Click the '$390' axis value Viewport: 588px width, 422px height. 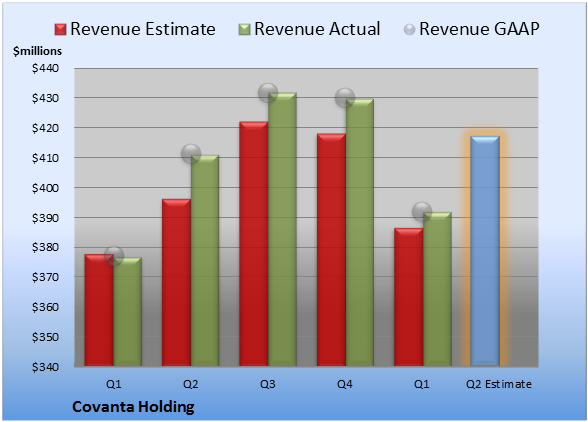[x=45, y=218]
